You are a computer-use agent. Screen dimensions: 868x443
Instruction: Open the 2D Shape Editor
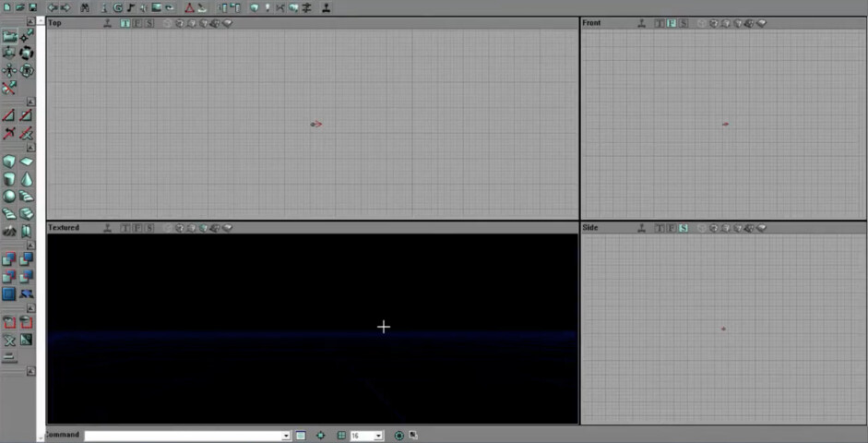click(x=189, y=7)
